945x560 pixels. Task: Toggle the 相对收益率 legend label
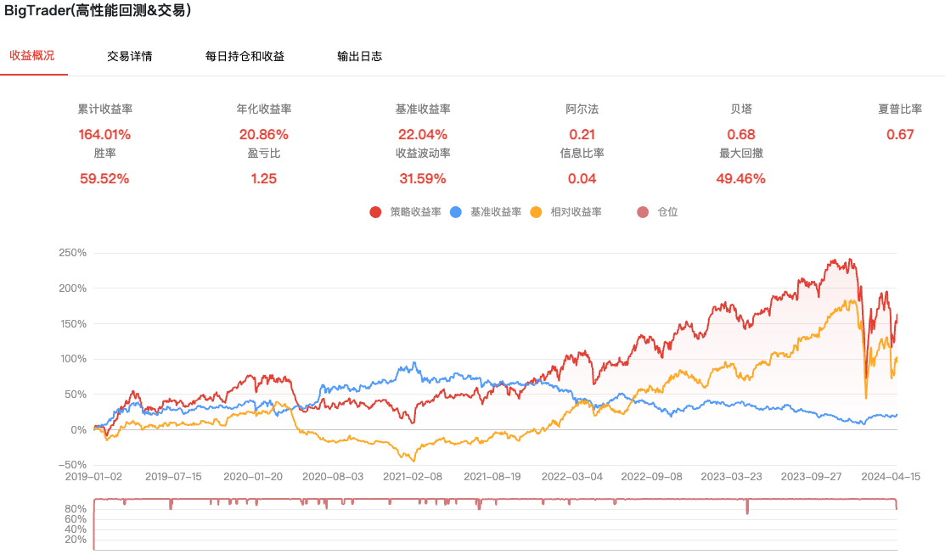tap(576, 212)
